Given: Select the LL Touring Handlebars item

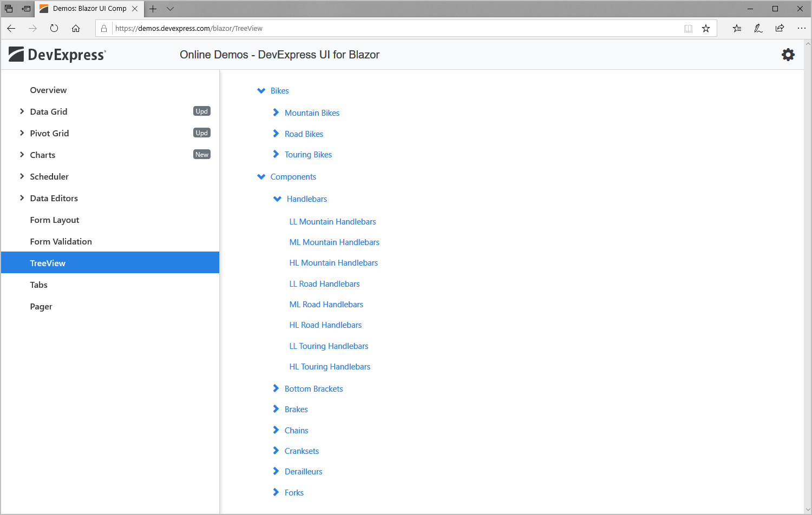Looking at the screenshot, I should 329,346.
